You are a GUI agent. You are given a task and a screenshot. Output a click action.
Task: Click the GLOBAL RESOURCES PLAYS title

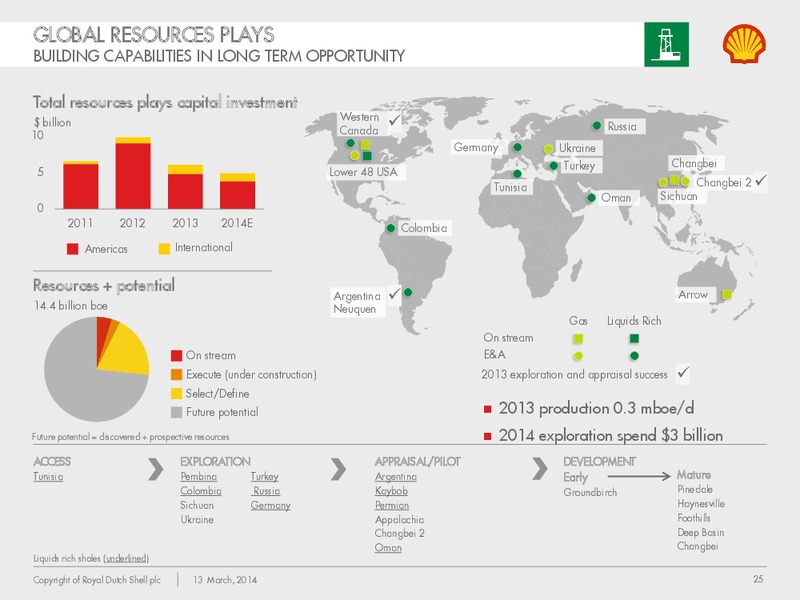[x=154, y=35]
